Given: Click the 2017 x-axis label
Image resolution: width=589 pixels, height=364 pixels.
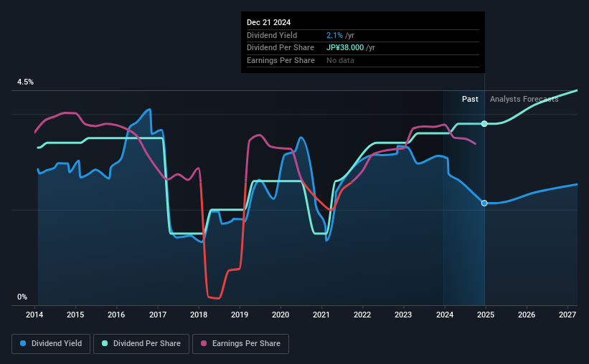Looking at the screenshot, I should (157, 315).
